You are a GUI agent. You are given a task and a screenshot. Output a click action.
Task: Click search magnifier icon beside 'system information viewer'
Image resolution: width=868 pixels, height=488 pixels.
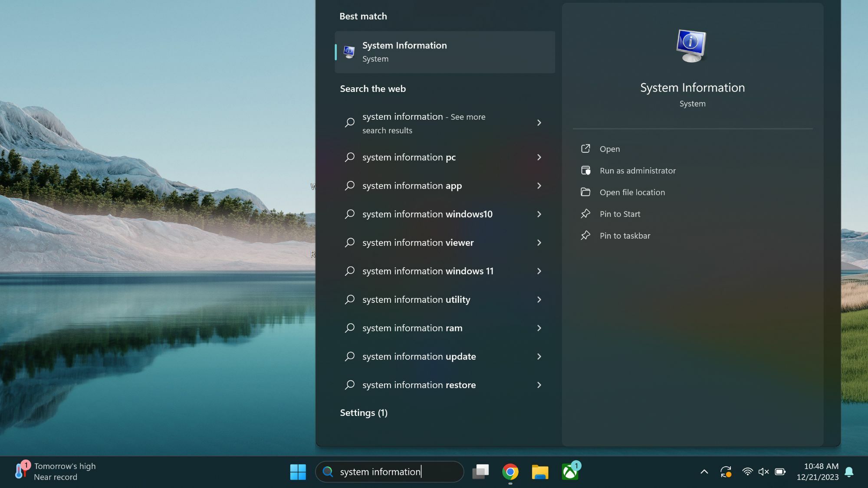tap(350, 242)
